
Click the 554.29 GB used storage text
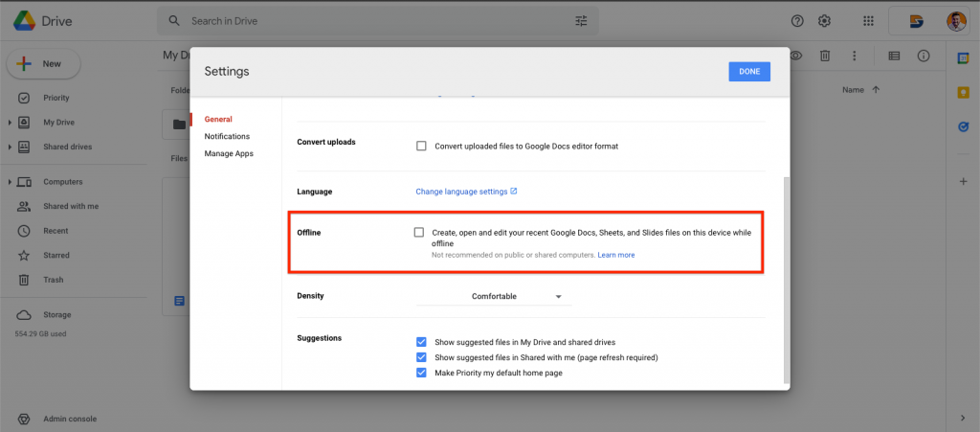40,334
